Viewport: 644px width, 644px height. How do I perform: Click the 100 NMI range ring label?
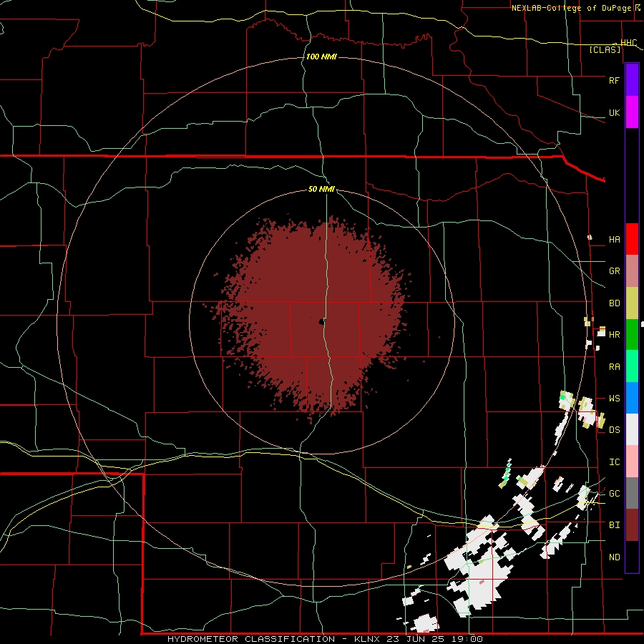click(x=321, y=57)
